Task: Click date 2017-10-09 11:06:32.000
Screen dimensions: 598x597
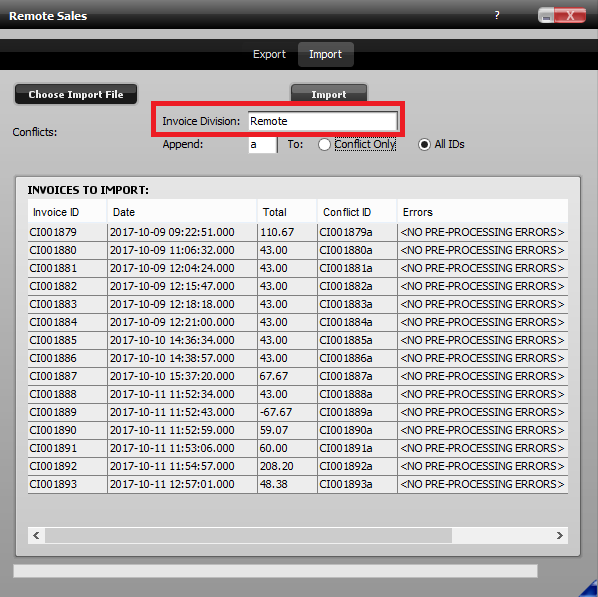Action: [x=172, y=250]
